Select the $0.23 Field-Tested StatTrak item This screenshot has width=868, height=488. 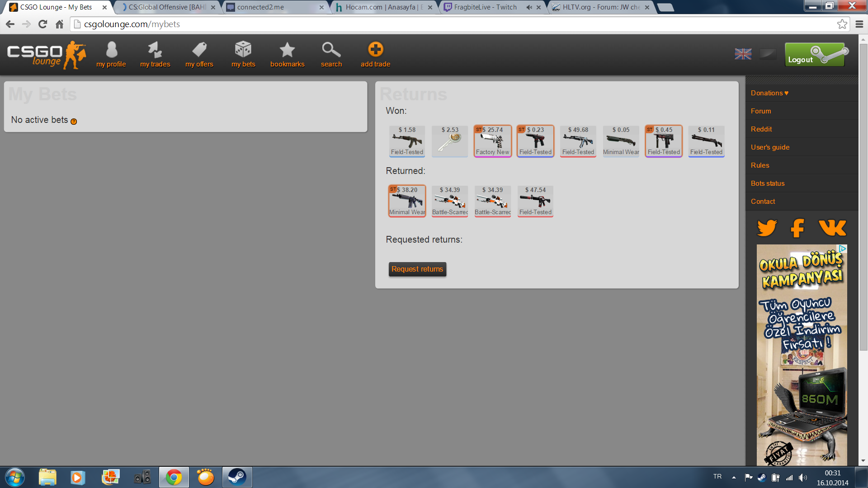tap(535, 141)
